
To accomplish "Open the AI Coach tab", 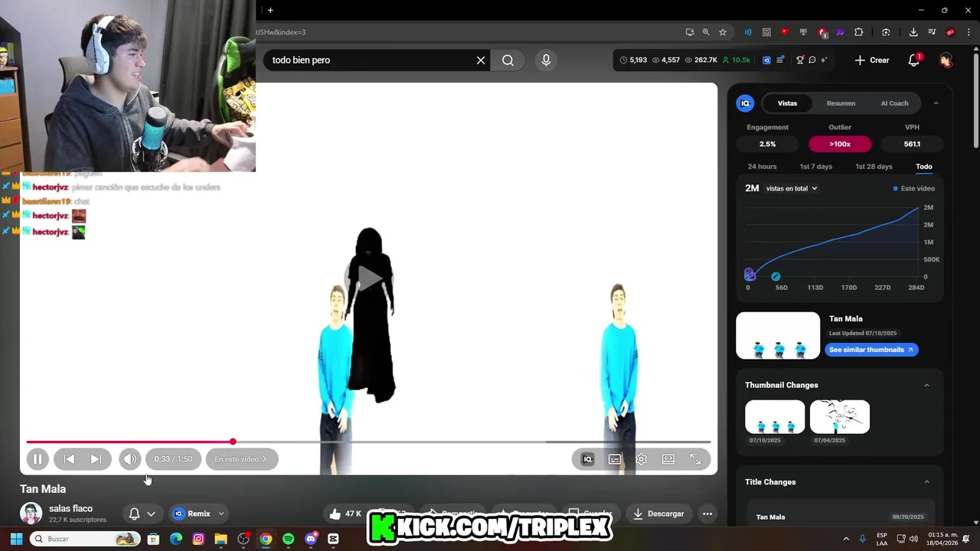I will pyautogui.click(x=894, y=103).
